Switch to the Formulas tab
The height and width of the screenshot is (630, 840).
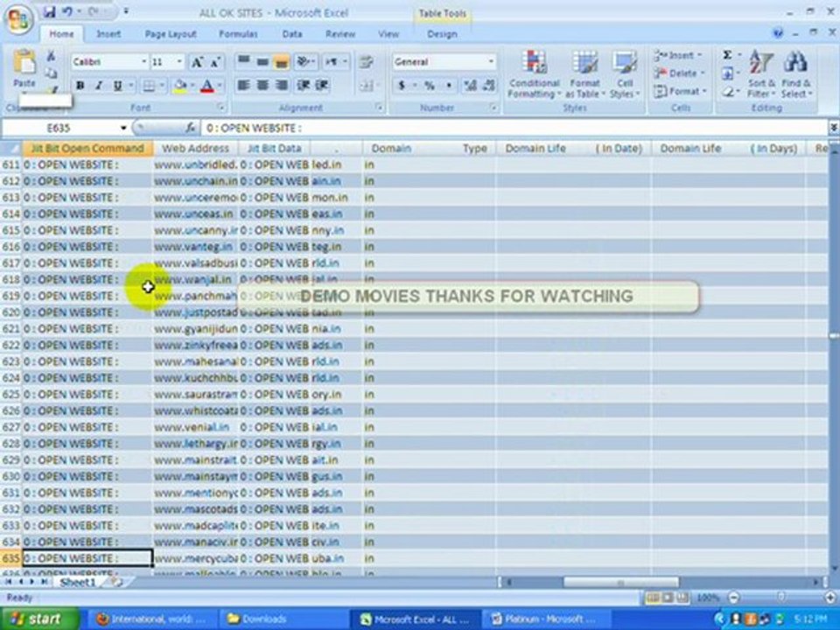coord(238,34)
